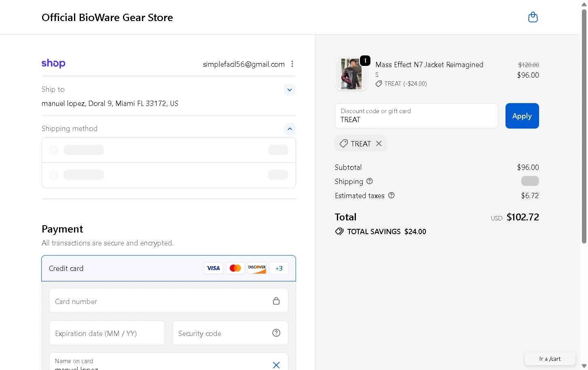
Task: Open the account options three-dot menu
Action: (x=292, y=64)
